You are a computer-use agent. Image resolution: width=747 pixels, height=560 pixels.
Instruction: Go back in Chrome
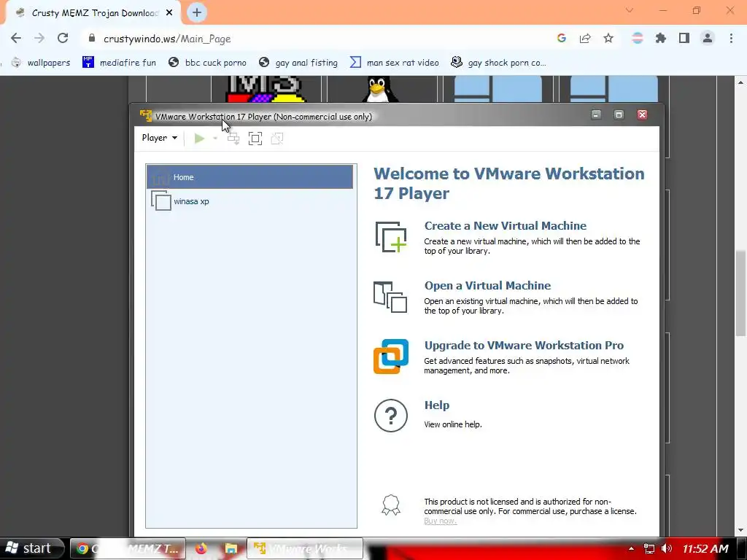(16, 39)
